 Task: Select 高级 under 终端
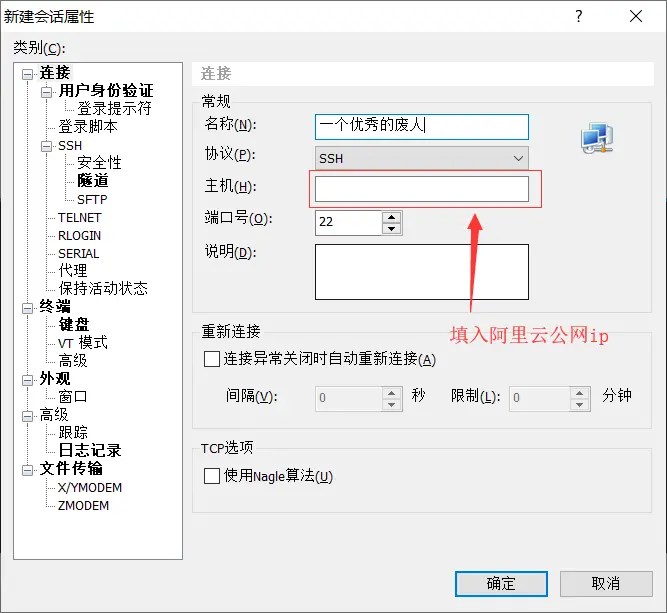point(73,360)
